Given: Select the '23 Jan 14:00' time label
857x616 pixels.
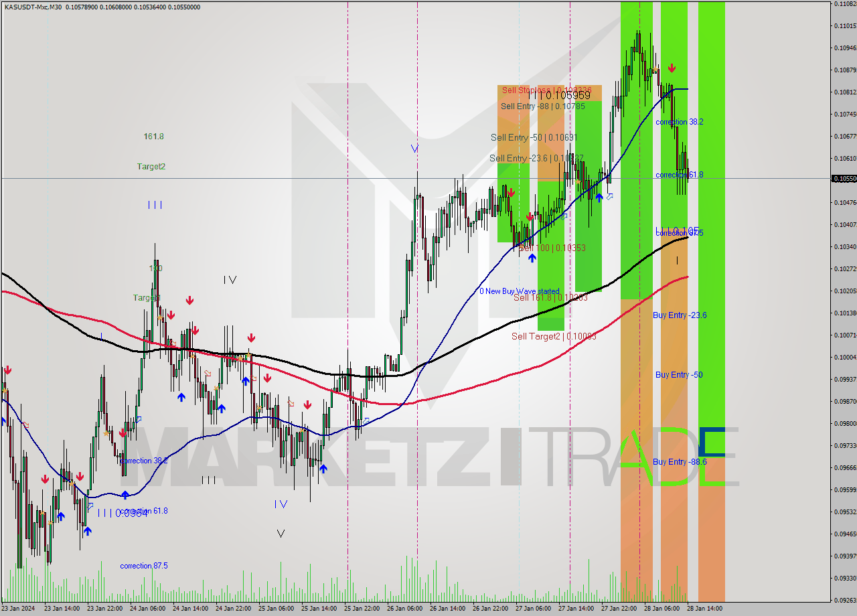Looking at the screenshot, I should 62,609.
